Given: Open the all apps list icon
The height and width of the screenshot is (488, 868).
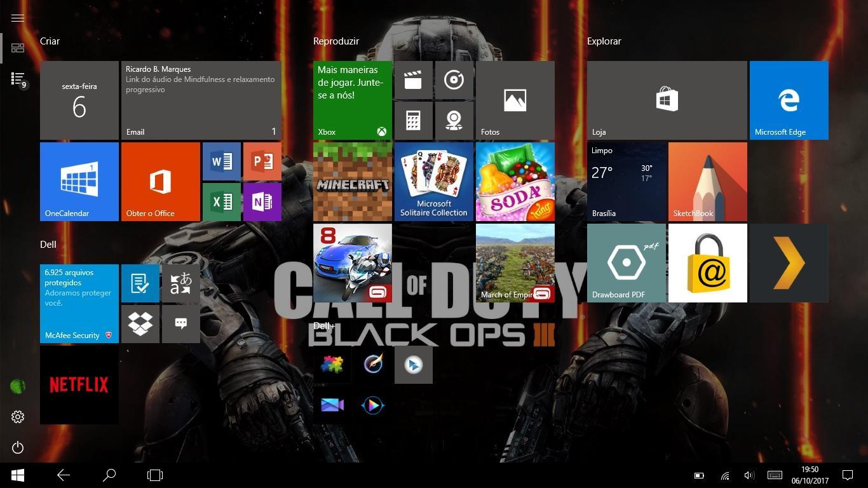Looking at the screenshot, I should point(18,79).
